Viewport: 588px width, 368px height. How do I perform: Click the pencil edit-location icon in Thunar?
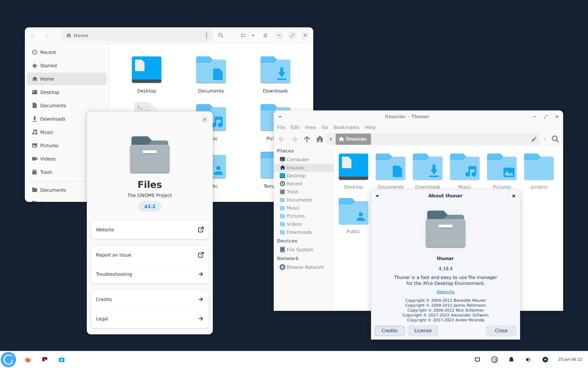(x=534, y=139)
